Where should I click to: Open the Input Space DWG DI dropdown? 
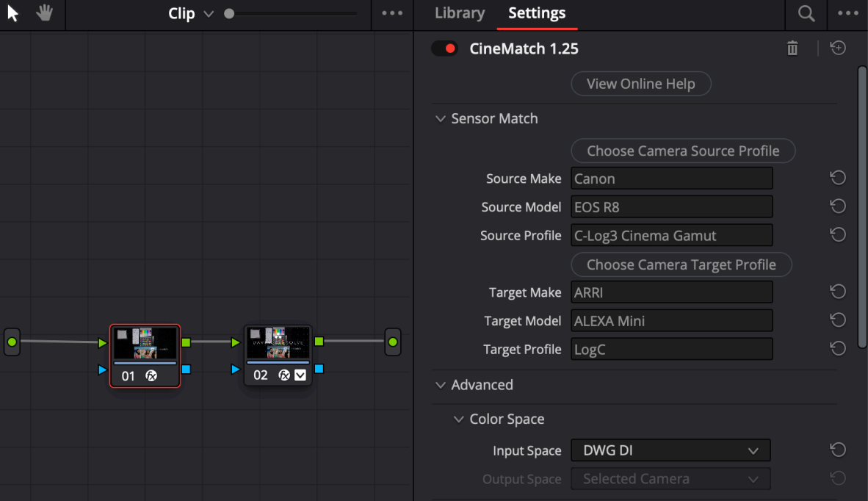[670, 450]
